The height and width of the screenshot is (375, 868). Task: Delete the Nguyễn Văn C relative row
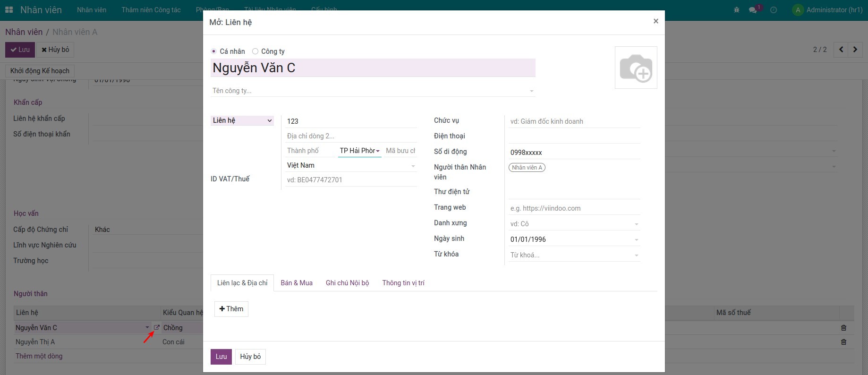point(843,328)
